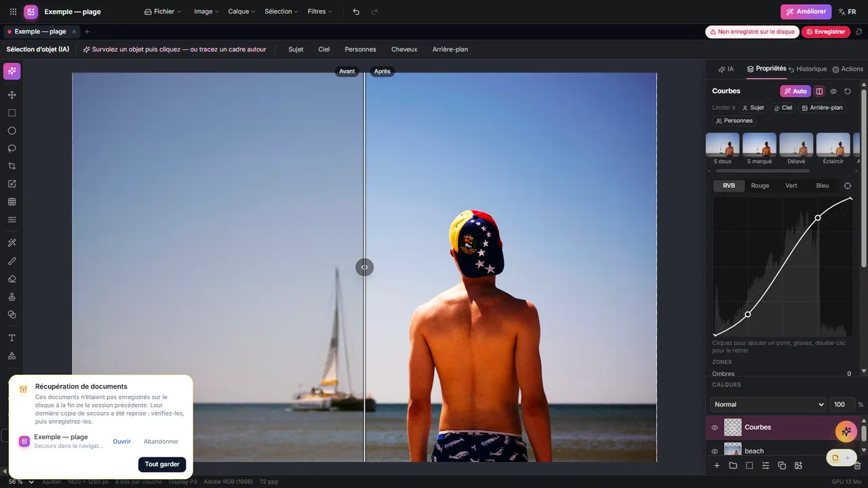Select the Crop tool

(x=12, y=166)
